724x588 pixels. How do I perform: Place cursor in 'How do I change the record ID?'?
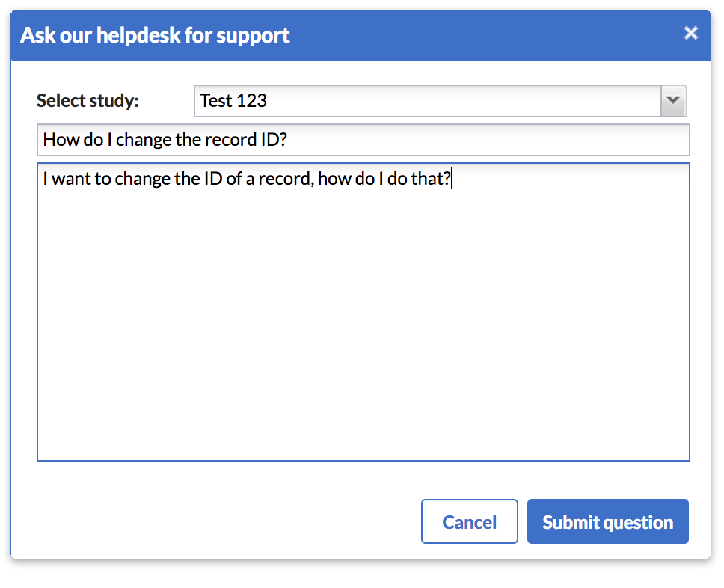(165, 139)
